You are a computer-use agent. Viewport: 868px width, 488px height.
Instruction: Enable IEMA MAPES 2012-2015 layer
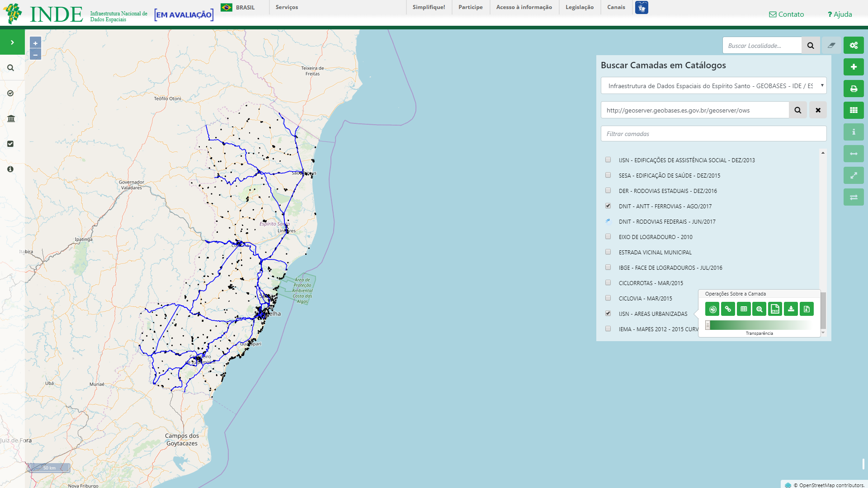pos(608,329)
